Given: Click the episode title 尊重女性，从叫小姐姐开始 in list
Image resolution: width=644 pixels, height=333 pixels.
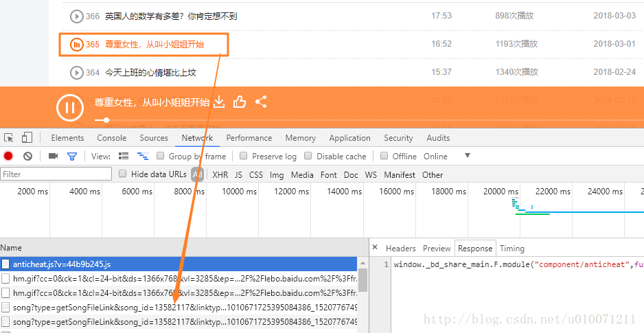Looking at the screenshot, I should coord(154,45).
